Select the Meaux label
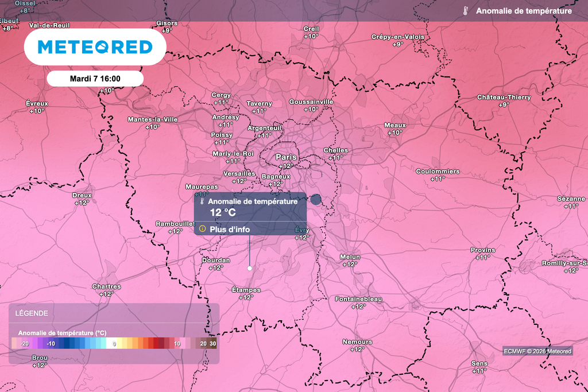Viewport: 588px width, 392px height. 395,125
